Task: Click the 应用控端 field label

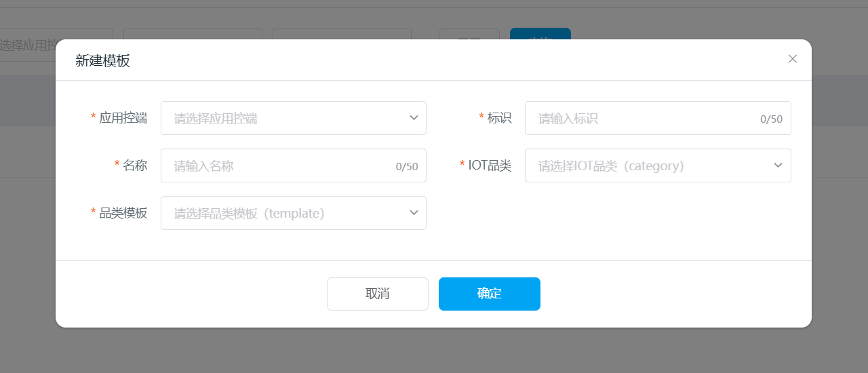Action: 123,118
